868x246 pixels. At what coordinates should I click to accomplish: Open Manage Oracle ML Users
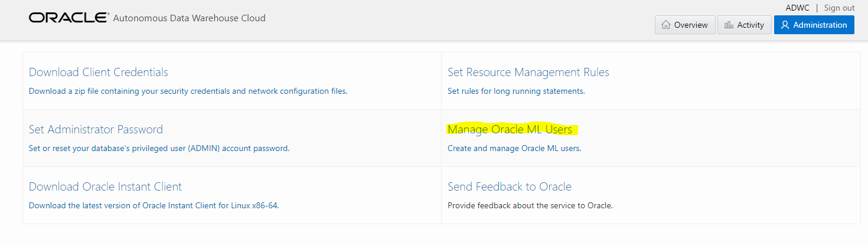(510, 129)
